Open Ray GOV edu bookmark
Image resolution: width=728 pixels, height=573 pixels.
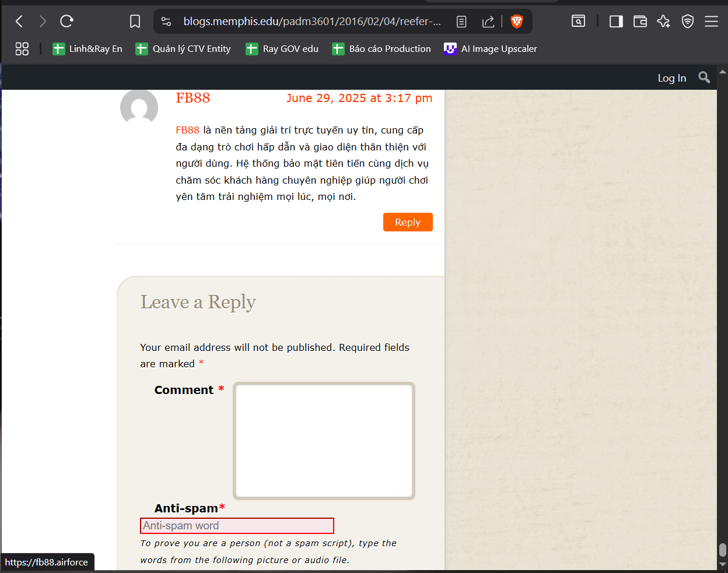click(282, 49)
